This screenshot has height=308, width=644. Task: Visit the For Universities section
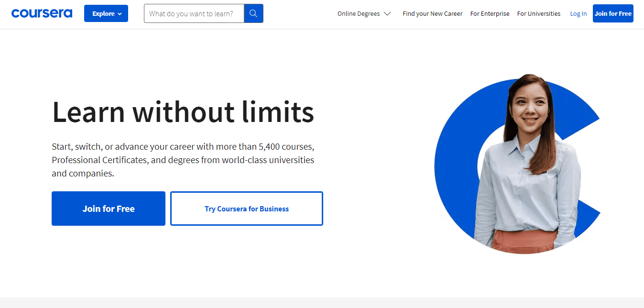point(538,13)
